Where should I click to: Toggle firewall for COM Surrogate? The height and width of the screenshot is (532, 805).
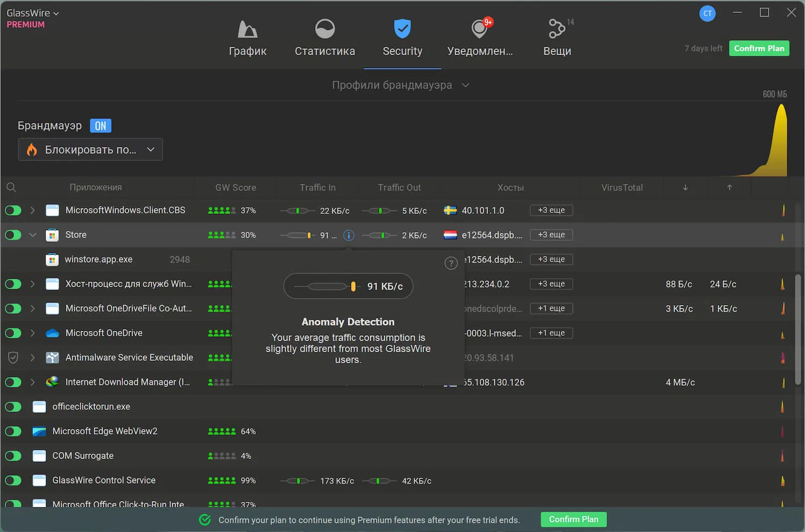click(13, 456)
